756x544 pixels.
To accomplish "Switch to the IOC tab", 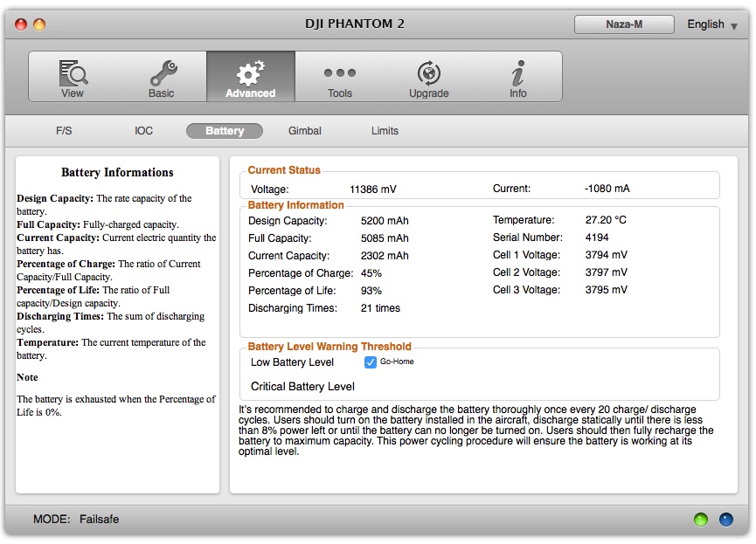I will point(143,131).
